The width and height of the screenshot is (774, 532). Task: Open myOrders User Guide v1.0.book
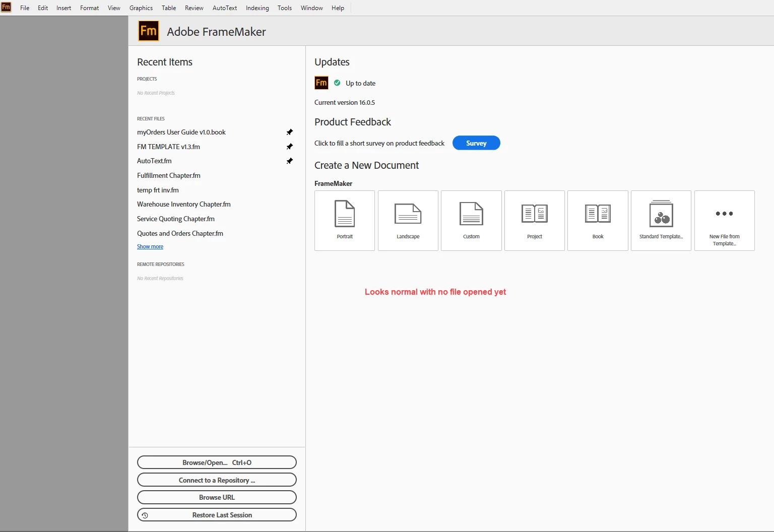(x=181, y=132)
